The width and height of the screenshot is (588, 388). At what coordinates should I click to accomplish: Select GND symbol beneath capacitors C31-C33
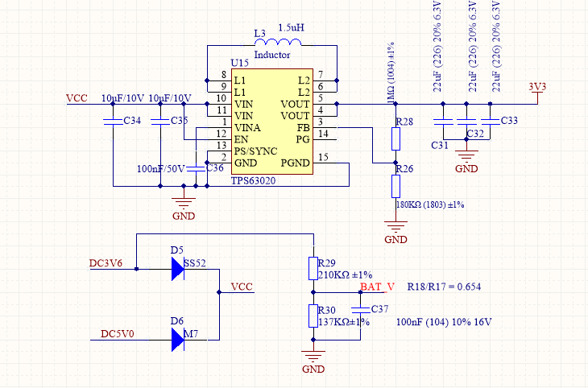click(x=466, y=156)
